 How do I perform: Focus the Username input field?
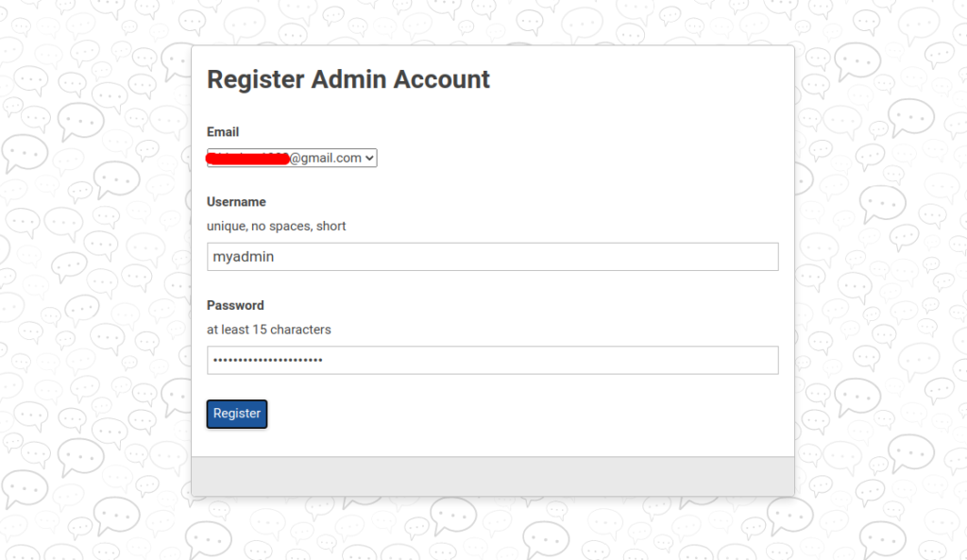click(492, 257)
